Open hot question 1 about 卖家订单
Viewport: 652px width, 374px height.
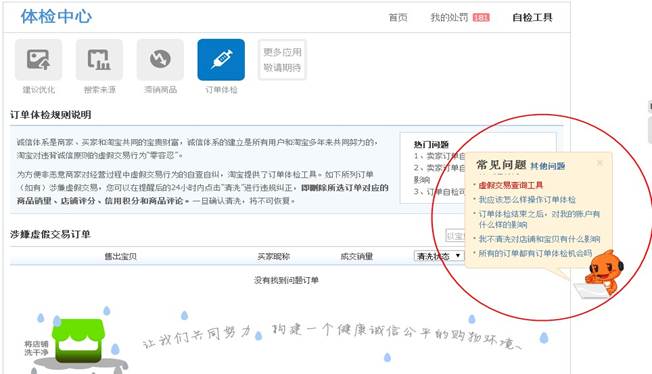pos(440,156)
